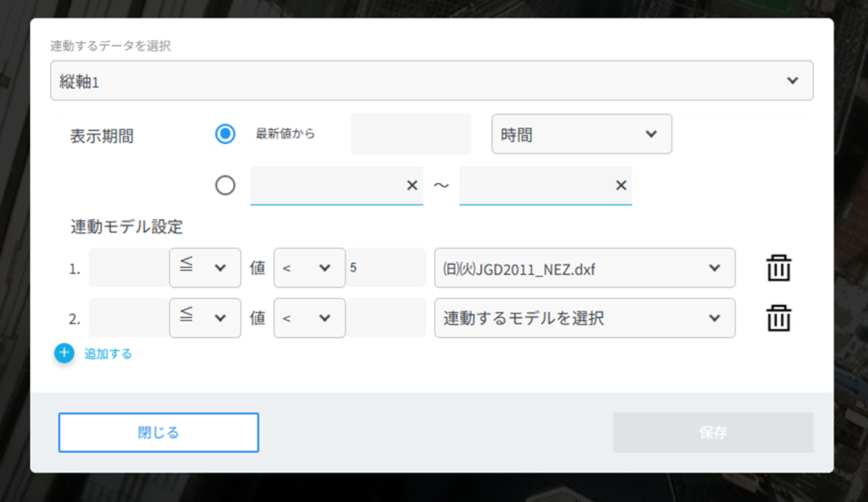Clear the start date using its × icon
The image size is (868, 502).
pyautogui.click(x=412, y=185)
